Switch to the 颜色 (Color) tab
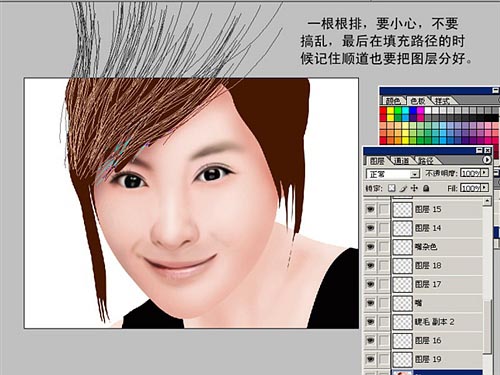The image size is (500, 375). click(x=393, y=101)
